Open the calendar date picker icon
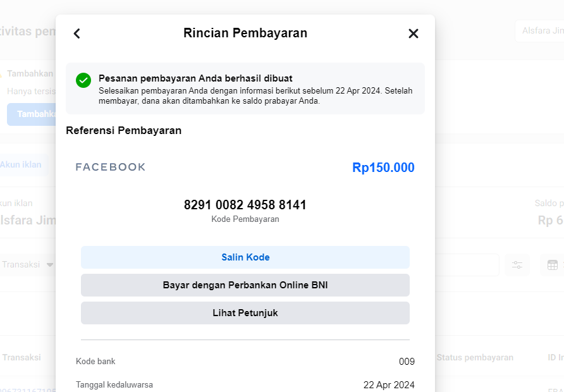Screen dimensions: 564x392 (552, 265)
